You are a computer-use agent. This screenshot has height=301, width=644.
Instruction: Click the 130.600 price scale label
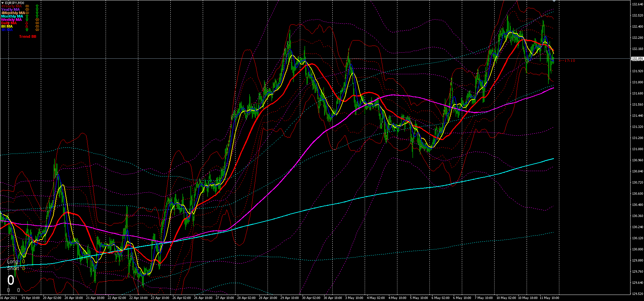tap(637, 194)
